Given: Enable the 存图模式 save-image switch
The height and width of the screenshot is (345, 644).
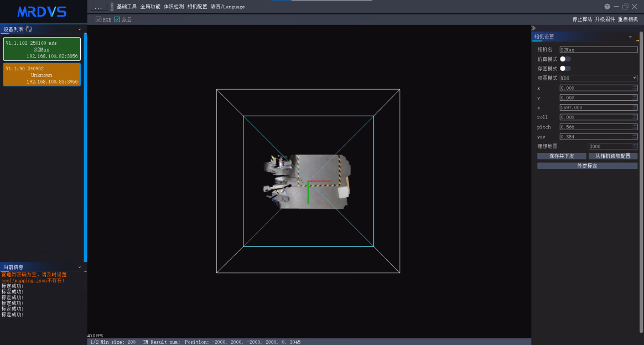Looking at the screenshot, I should (x=565, y=68).
